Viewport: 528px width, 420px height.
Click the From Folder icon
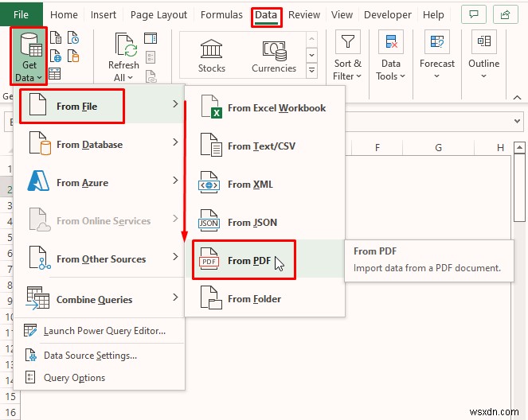click(x=211, y=297)
